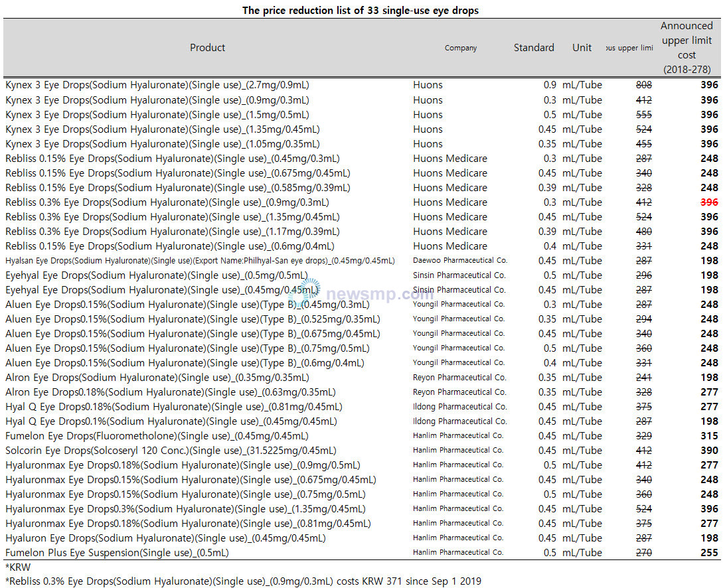This screenshot has width=725, height=588.
Task: Select Rebliss 0.3% (1.17mg/0.39mL) product name
Action: pyautogui.click(x=173, y=232)
